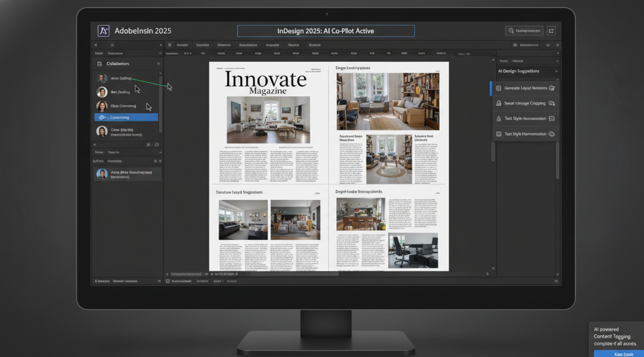Click grid icon beside Generate Layout Versions

tap(499, 88)
